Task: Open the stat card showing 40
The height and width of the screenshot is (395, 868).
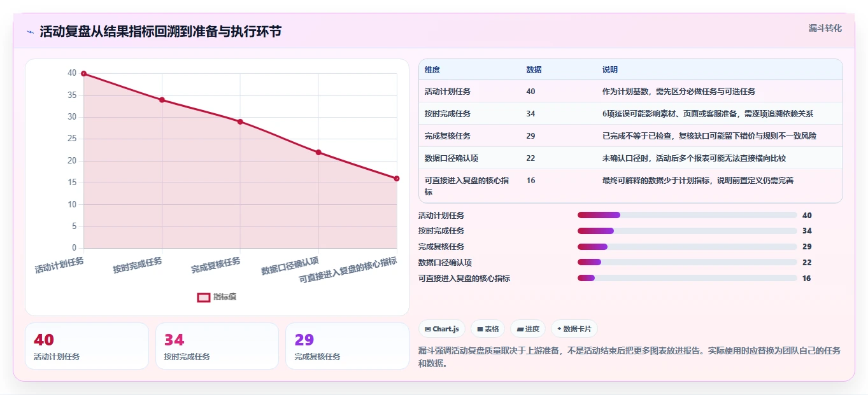Action: (87, 346)
